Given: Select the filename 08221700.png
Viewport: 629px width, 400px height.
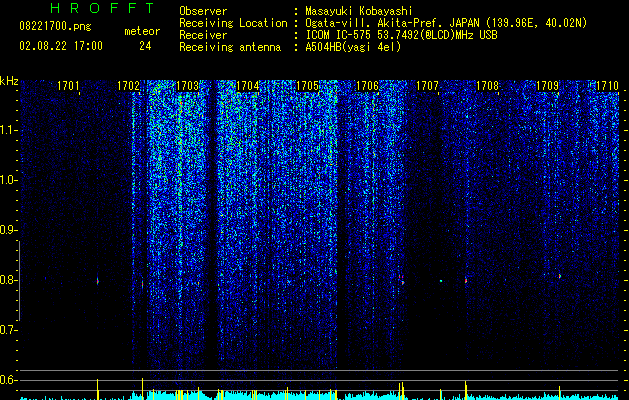Looking at the screenshot, I should click(x=55, y=27).
